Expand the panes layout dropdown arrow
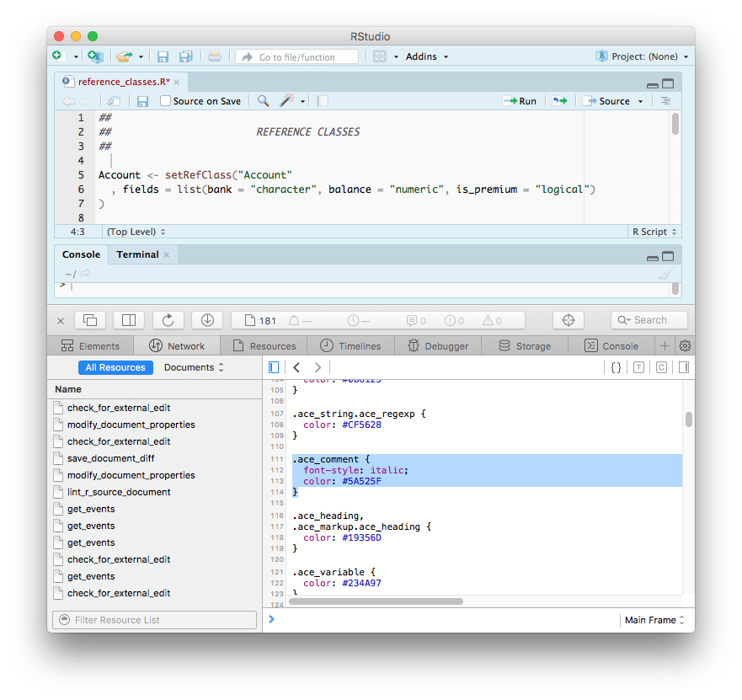 396,57
